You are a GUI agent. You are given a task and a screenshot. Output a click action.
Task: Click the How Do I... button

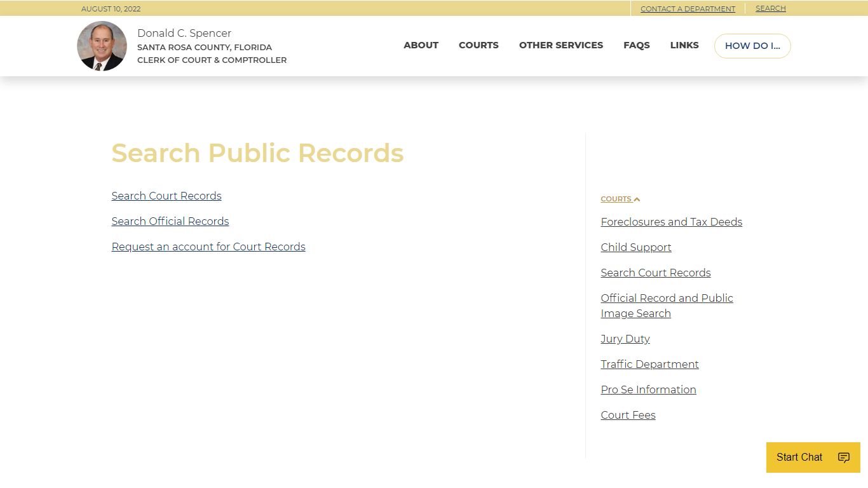(x=752, y=46)
